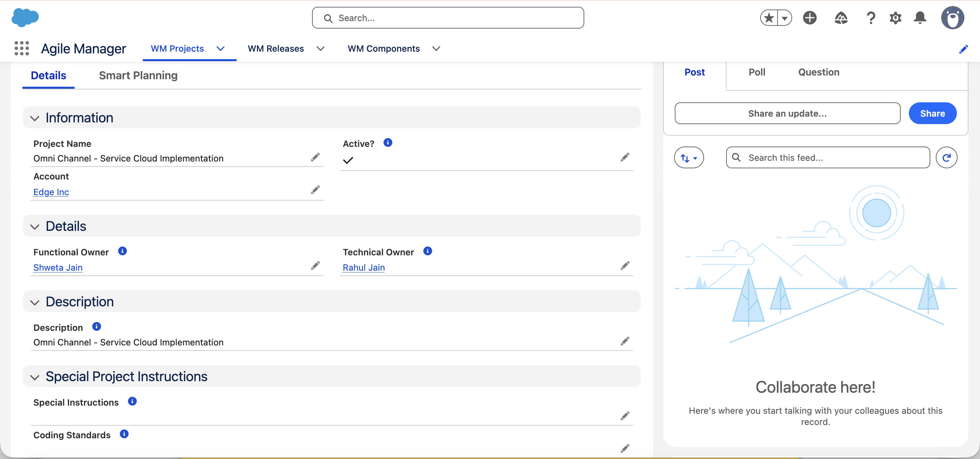Open the WM Projects tab dropdown chevron

click(x=220, y=49)
